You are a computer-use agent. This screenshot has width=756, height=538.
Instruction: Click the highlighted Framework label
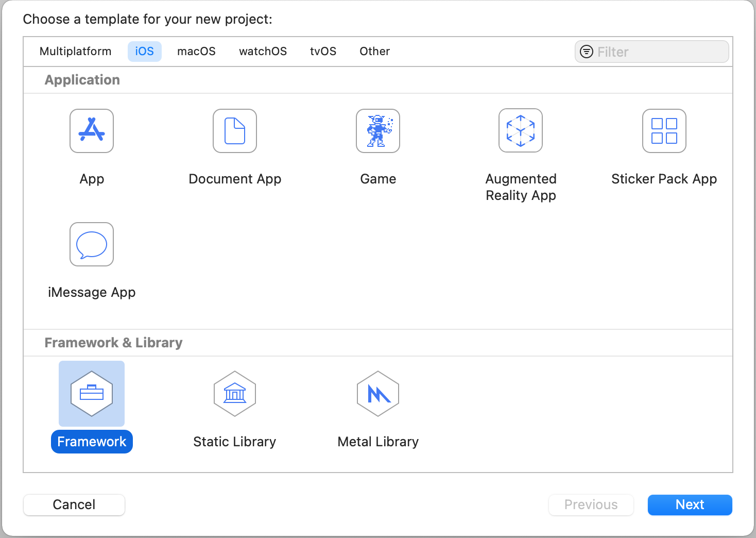(x=92, y=442)
